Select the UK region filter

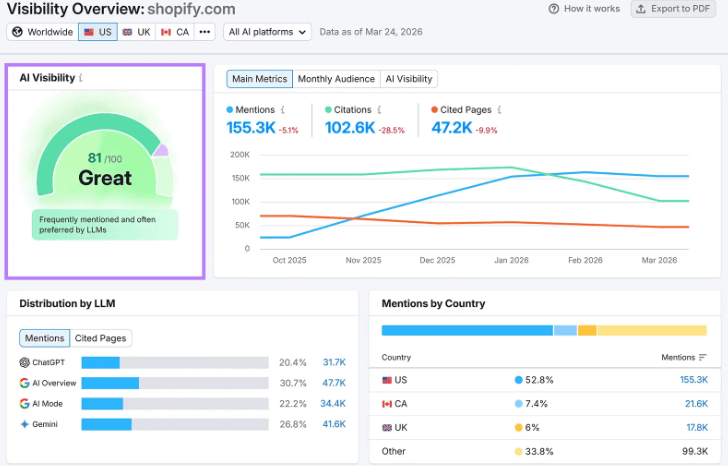pyautogui.click(x=136, y=32)
